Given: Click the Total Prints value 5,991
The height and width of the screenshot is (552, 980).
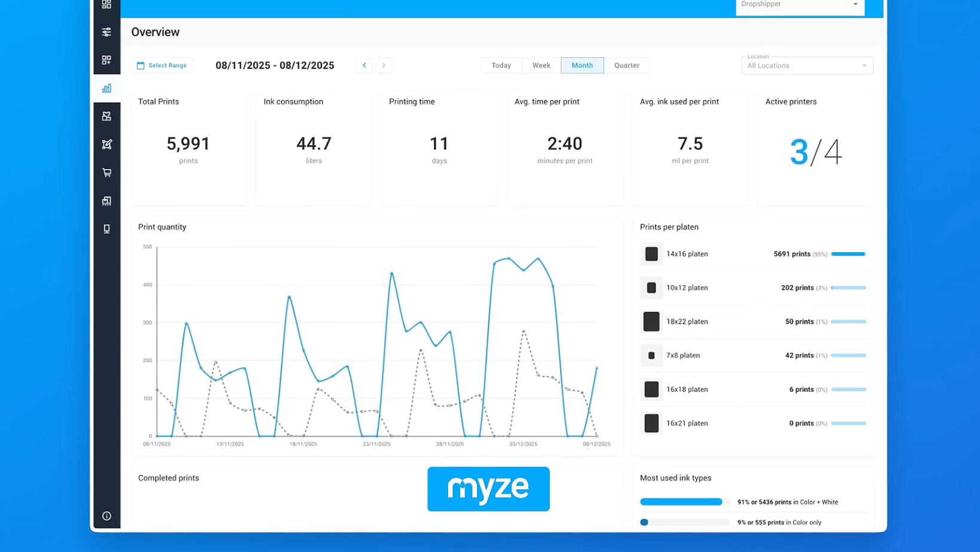Looking at the screenshot, I should coord(188,143).
